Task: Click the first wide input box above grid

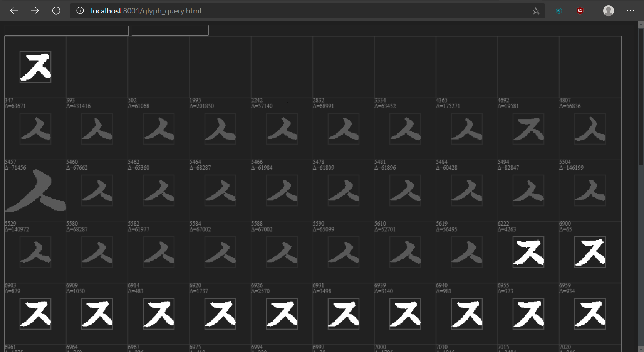Action: [x=67, y=30]
